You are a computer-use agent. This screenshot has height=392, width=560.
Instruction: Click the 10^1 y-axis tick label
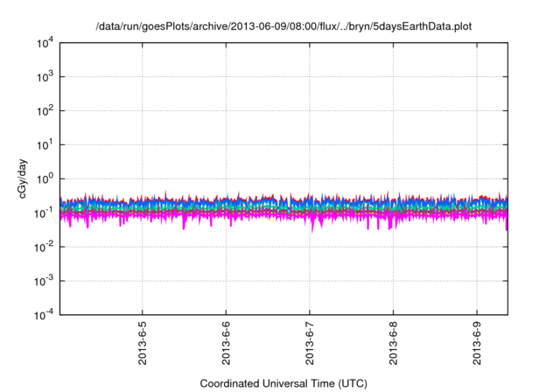click(x=44, y=144)
